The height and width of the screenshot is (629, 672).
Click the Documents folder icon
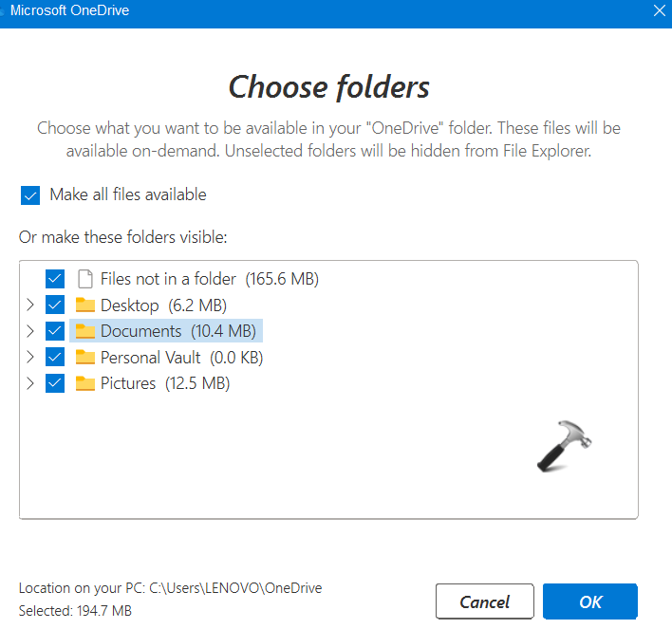click(85, 331)
